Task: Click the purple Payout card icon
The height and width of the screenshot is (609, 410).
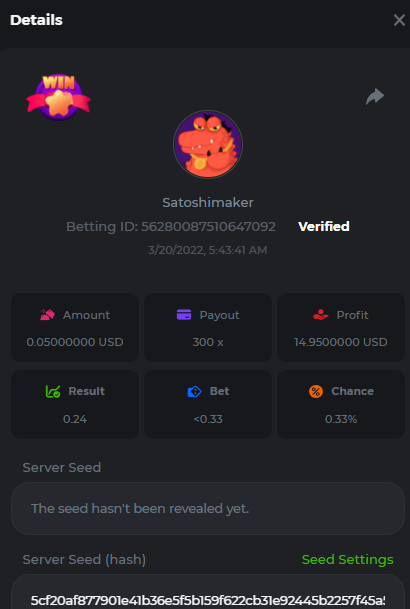Action: tap(184, 315)
